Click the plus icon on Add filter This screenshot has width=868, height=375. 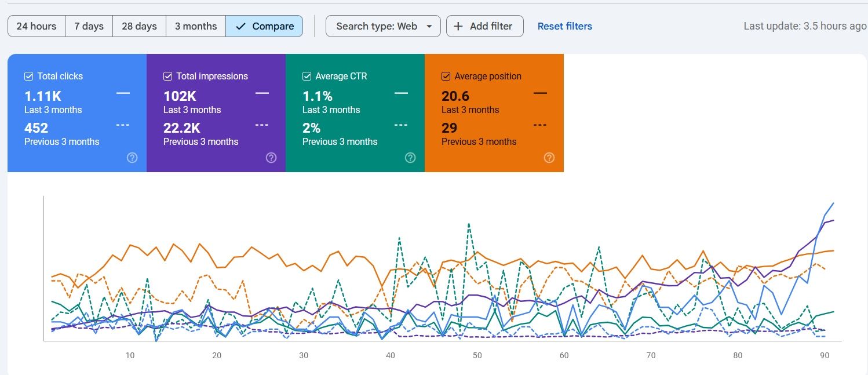coord(458,26)
